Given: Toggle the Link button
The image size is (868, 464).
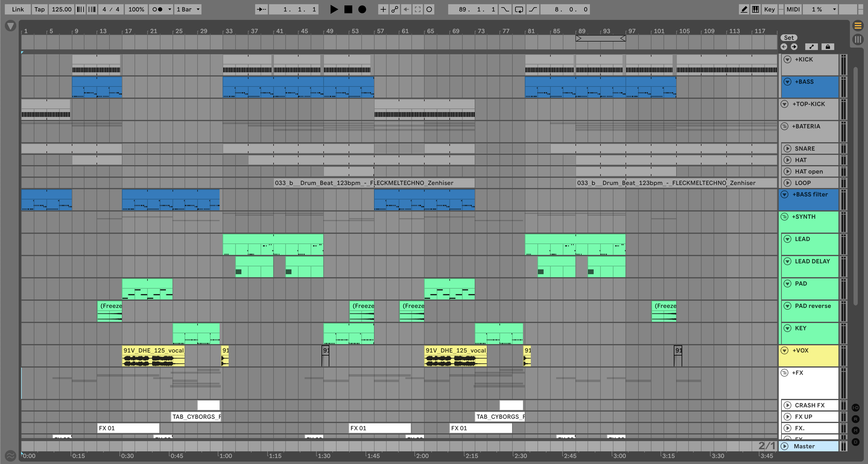Looking at the screenshot, I should (x=18, y=9).
